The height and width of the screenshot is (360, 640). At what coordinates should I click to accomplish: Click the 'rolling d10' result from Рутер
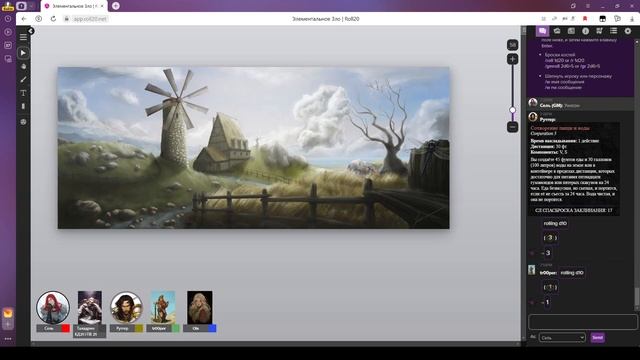coord(555,224)
